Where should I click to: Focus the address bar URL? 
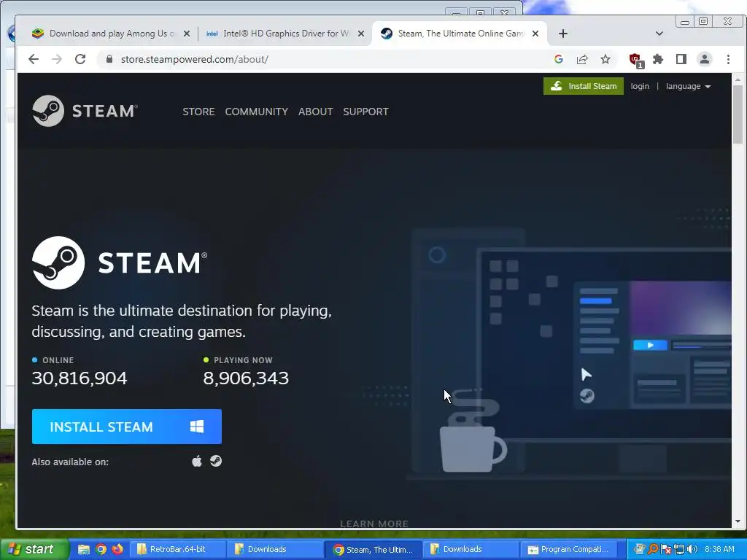click(x=194, y=59)
